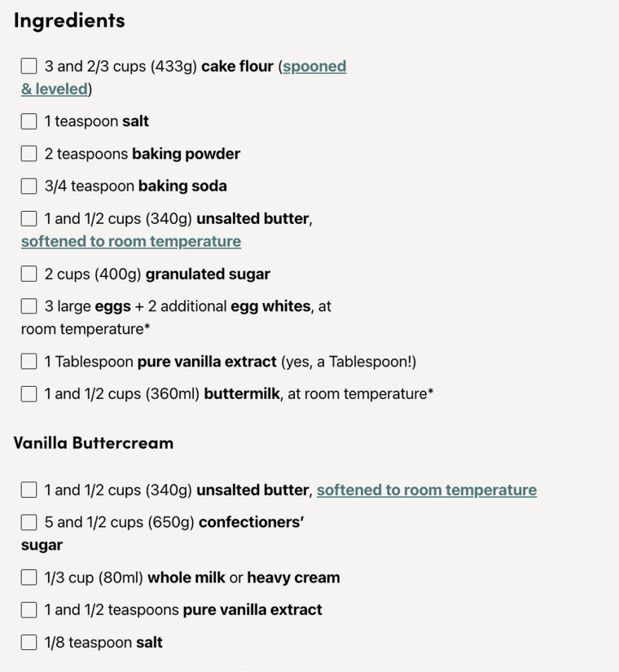619x672 pixels.
Task: Check the cake flour ingredient checkbox
Action: coord(29,66)
